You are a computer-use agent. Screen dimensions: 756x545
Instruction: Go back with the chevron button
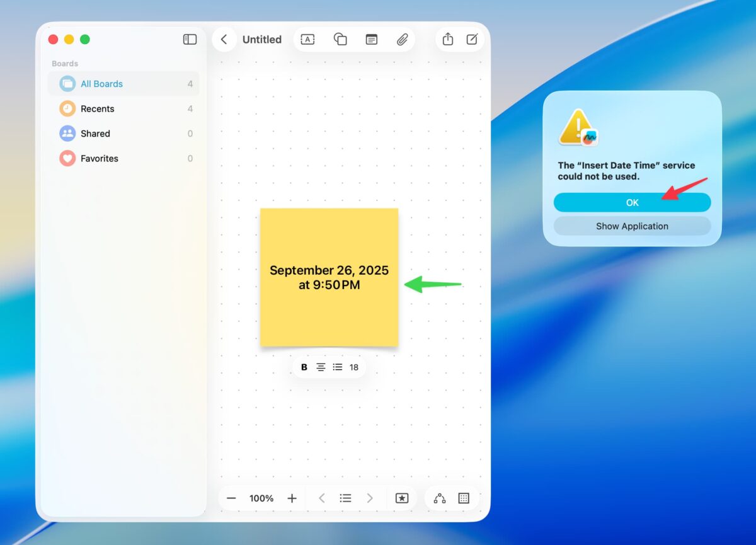(x=224, y=39)
